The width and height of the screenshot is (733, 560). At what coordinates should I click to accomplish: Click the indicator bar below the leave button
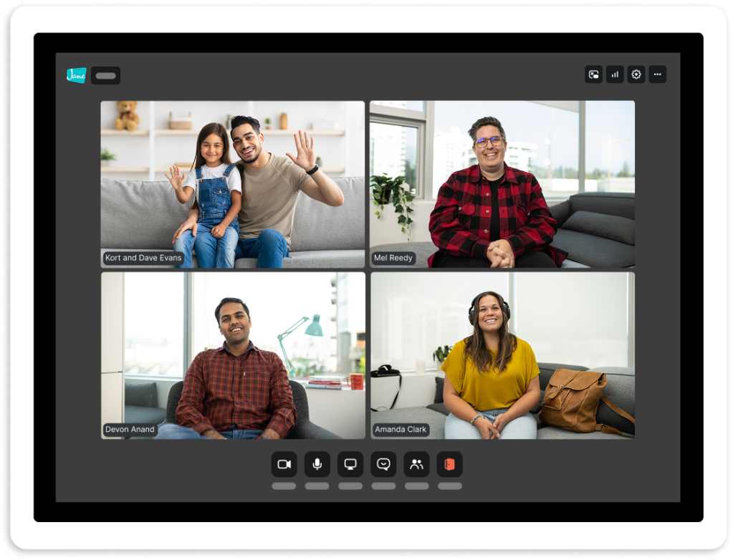pos(449,486)
